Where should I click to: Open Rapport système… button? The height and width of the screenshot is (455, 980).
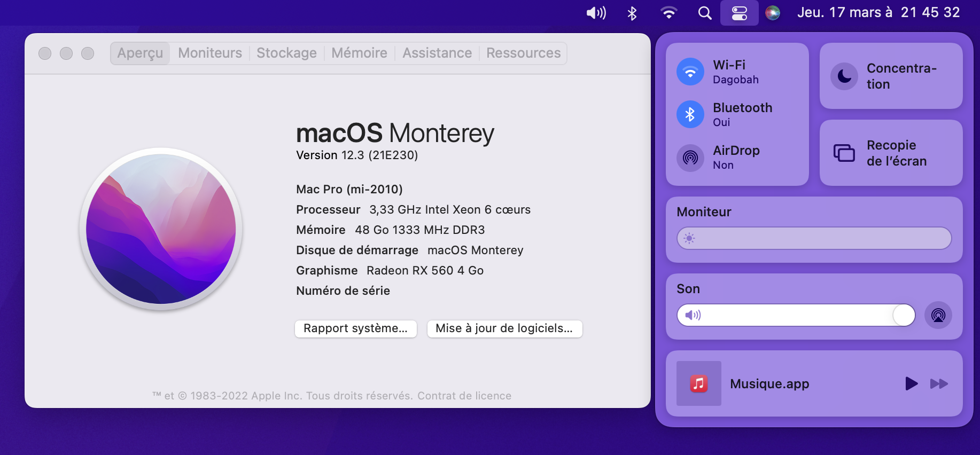click(x=356, y=328)
